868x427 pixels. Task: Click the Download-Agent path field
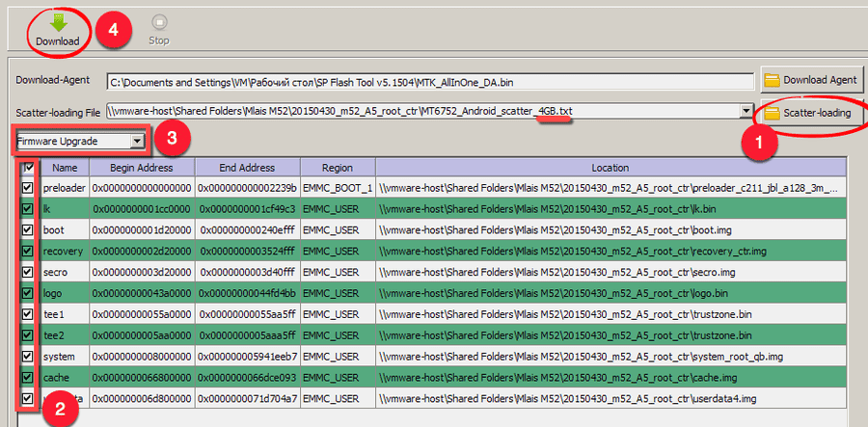pos(430,82)
